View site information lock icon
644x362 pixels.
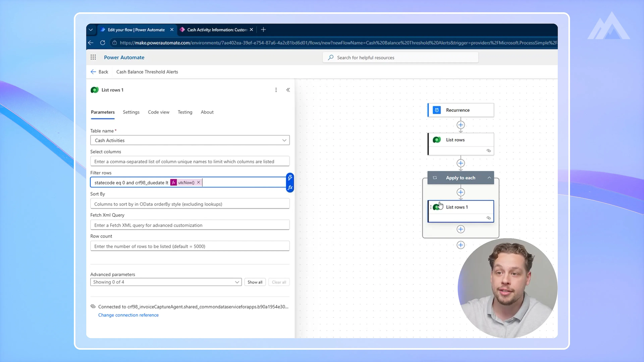point(115,43)
